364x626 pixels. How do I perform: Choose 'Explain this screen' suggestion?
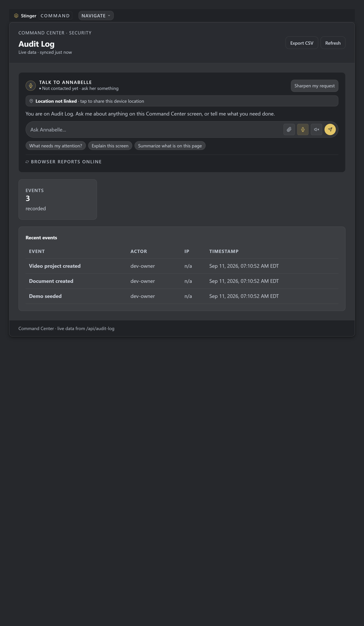coord(110,146)
